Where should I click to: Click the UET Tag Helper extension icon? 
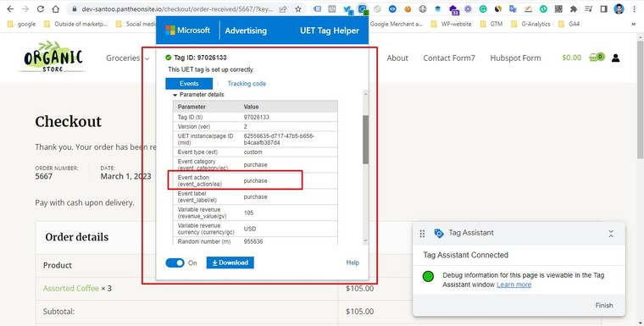coord(363,8)
